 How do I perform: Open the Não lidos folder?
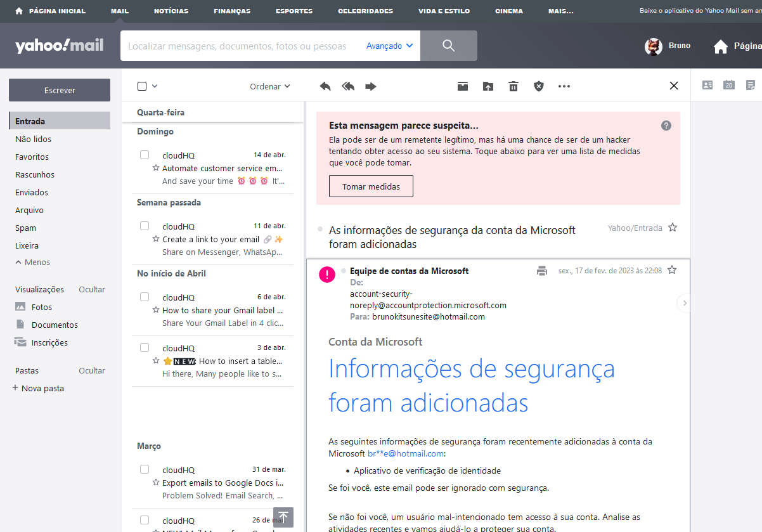34,139
